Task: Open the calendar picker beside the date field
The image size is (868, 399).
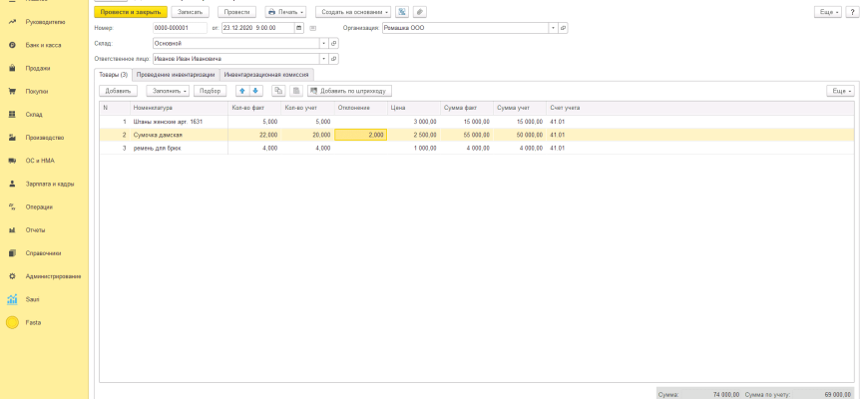Action: coord(299,28)
